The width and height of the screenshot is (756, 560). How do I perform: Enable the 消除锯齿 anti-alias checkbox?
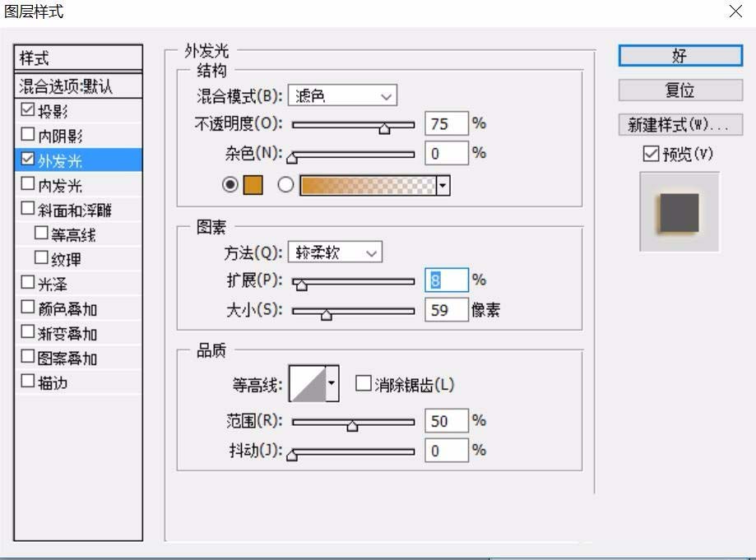click(362, 382)
